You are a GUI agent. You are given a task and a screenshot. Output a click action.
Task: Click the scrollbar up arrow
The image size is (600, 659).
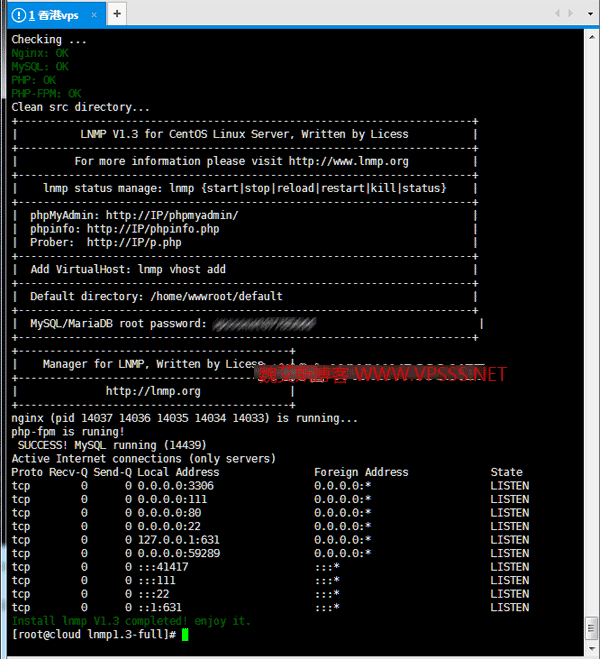(592, 37)
